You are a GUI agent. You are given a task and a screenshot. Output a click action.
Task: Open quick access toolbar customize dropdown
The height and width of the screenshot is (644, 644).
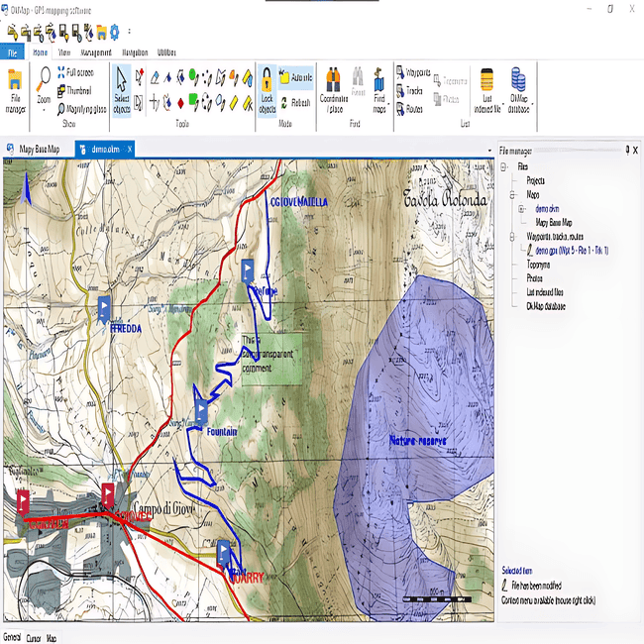130,32
